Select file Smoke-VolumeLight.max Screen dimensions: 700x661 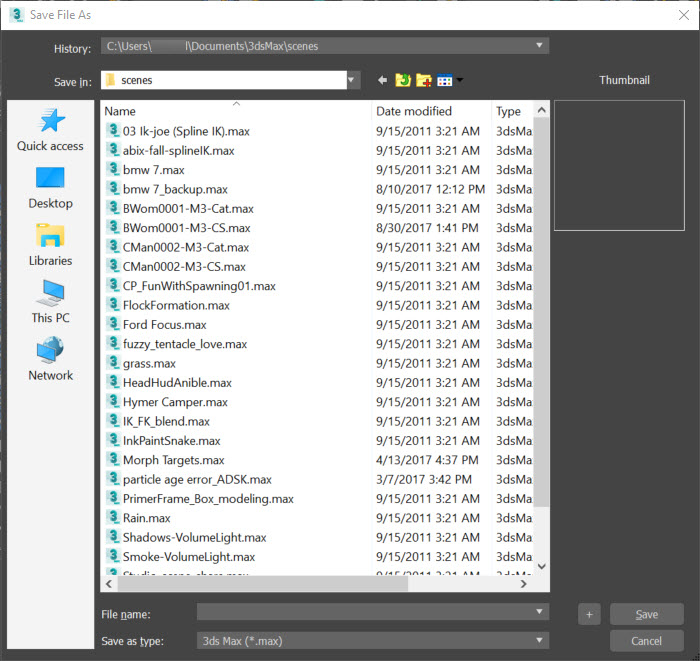189,557
